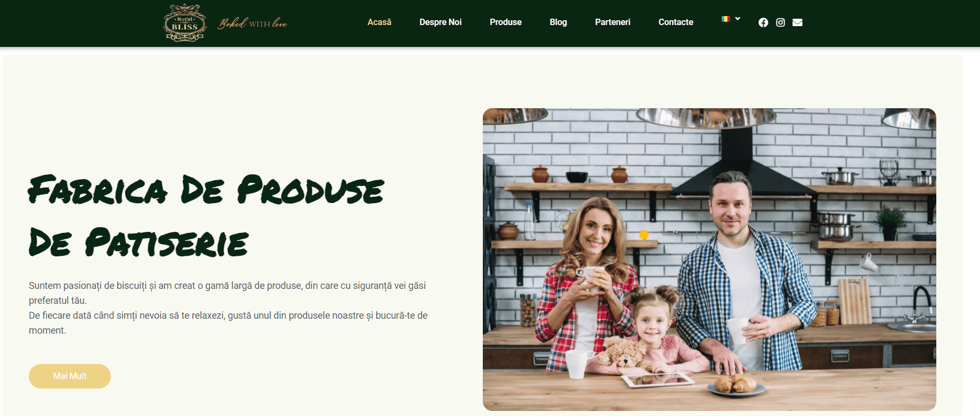Expand the language chevron dropdown
The height and width of the screenshot is (420, 980).
(738, 19)
